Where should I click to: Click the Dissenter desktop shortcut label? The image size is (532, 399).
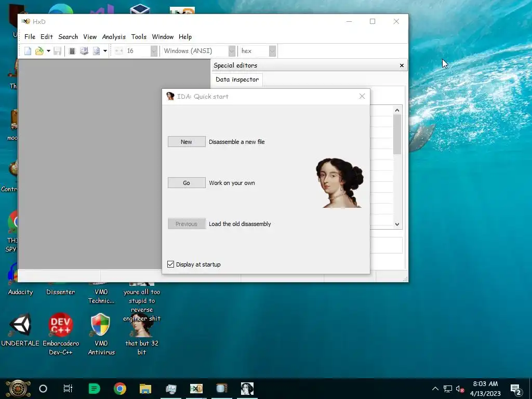pyautogui.click(x=60, y=292)
